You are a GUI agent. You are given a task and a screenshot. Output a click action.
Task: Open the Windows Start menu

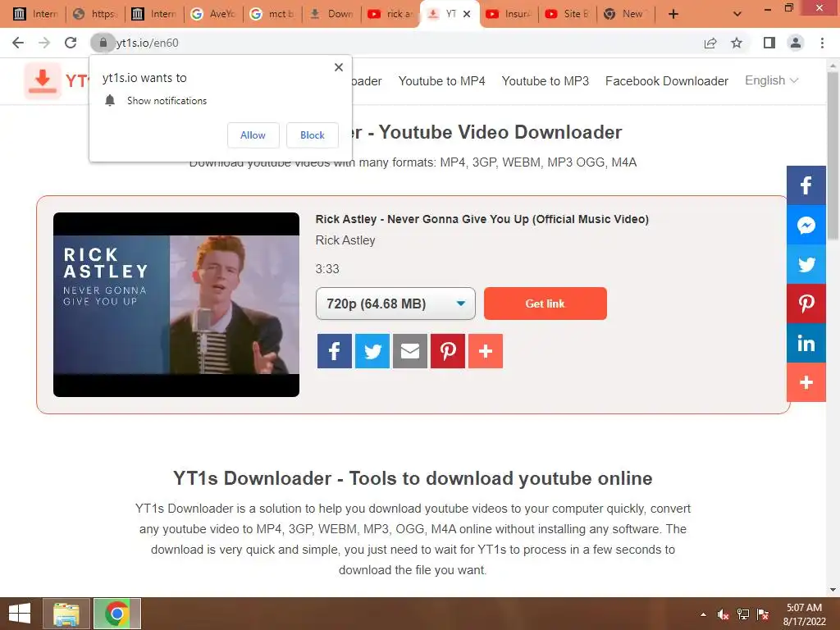20,614
